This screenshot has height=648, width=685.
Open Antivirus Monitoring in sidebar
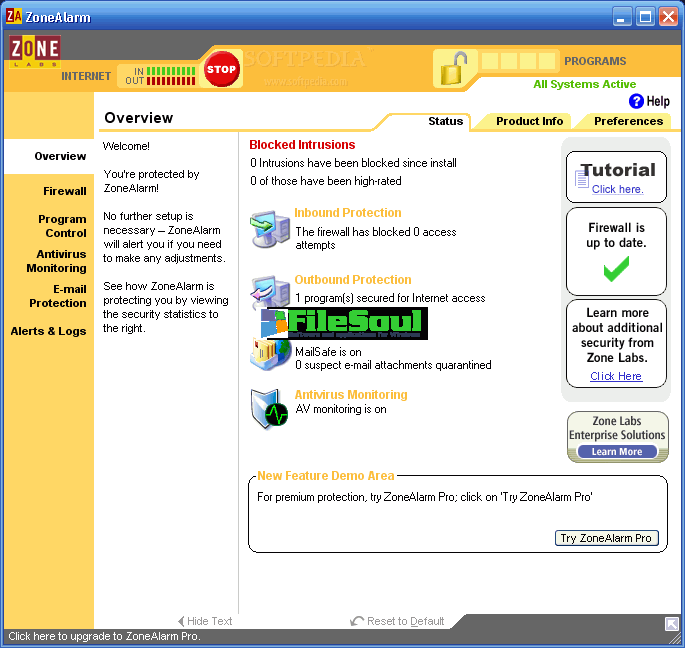click(56, 261)
